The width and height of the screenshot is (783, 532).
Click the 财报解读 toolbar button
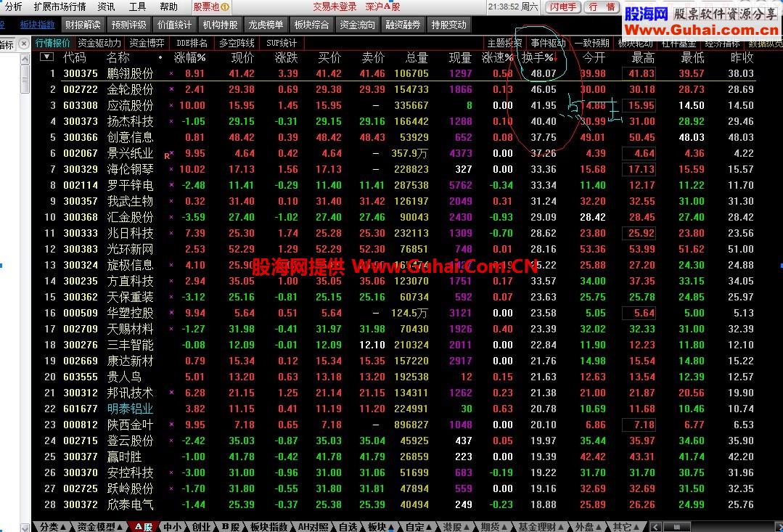click(83, 25)
